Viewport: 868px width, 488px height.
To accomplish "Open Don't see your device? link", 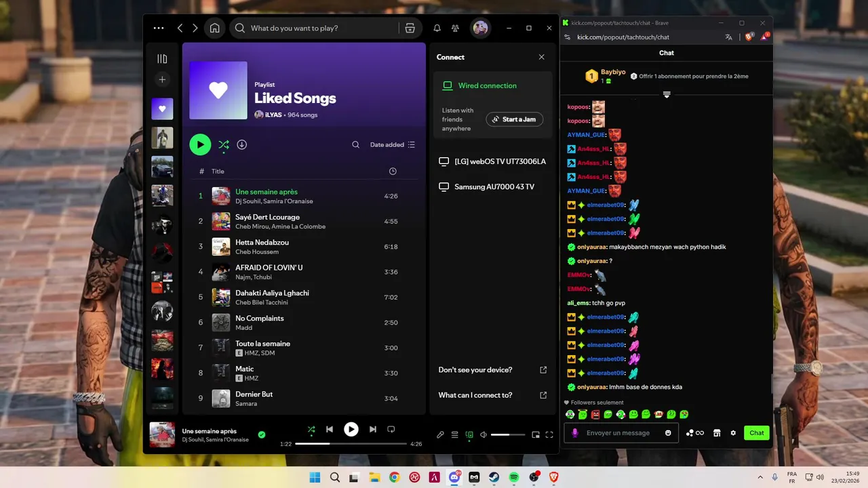I will pos(492,370).
